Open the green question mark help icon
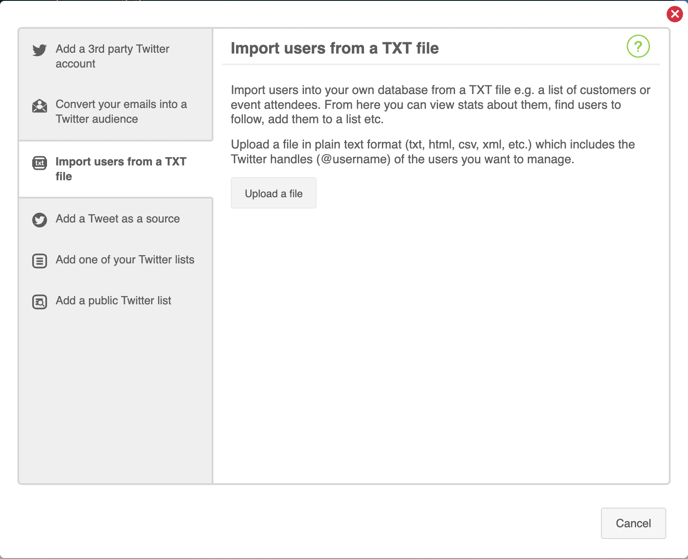 [x=638, y=46]
